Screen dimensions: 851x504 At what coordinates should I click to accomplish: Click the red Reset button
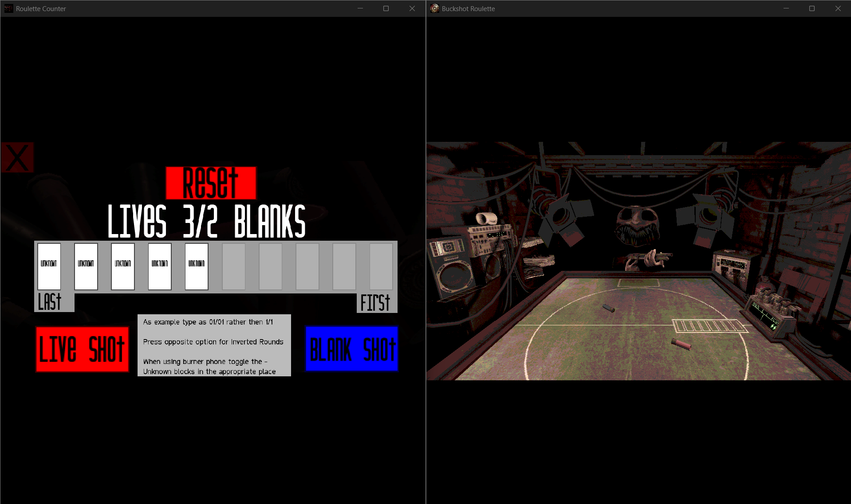tap(211, 183)
